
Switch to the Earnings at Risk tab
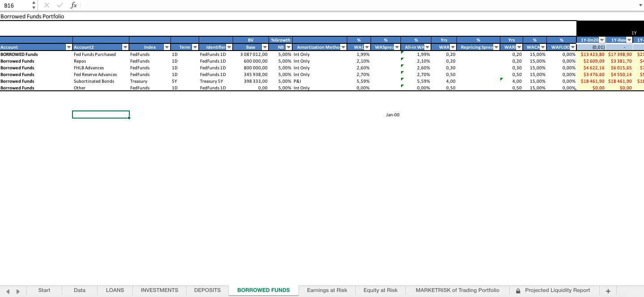click(327, 291)
